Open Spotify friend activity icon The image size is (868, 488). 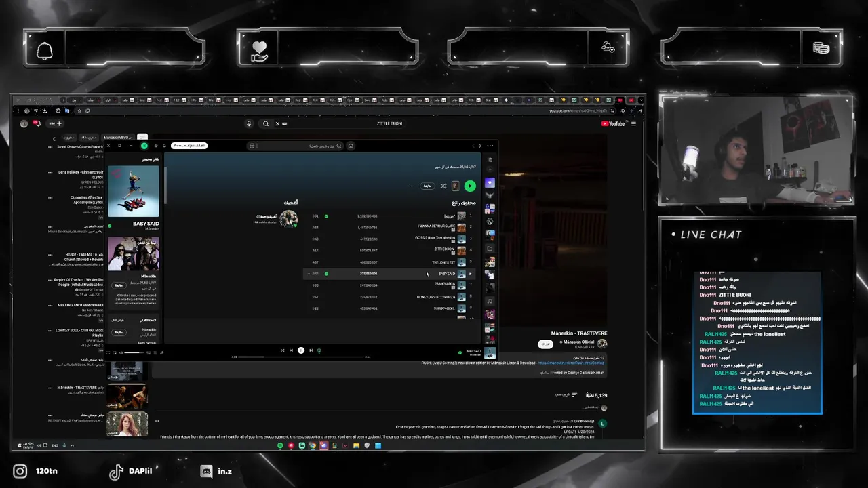[x=156, y=146]
